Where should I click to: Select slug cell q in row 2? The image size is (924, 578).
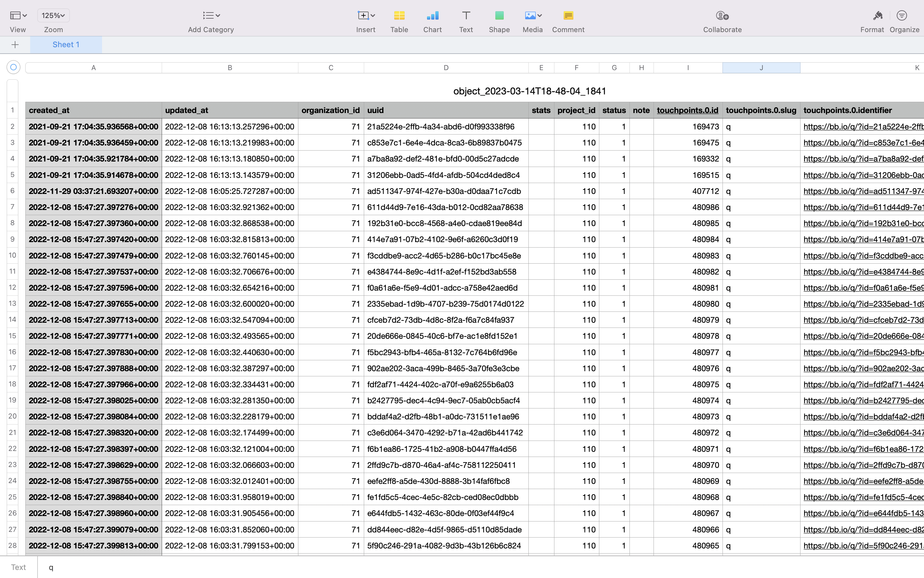(761, 127)
